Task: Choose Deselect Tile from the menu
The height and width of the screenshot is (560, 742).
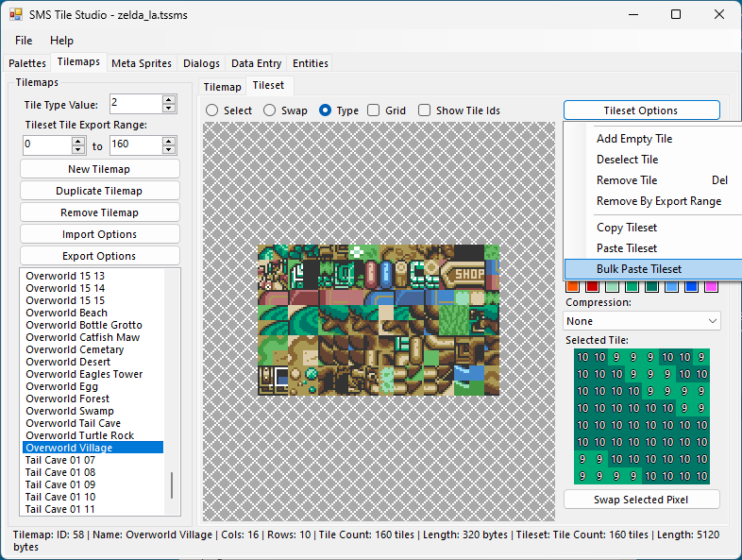Action: [x=653, y=160]
